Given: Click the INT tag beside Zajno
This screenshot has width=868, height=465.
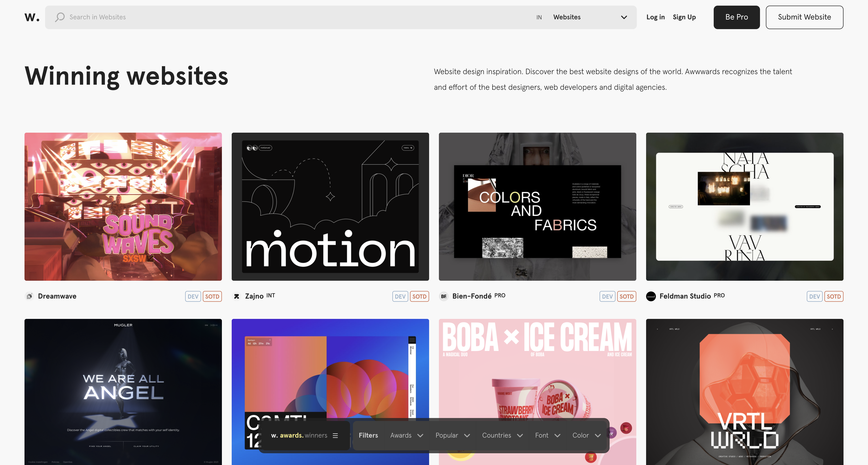Looking at the screenshot, I should click(x=271, y=295).
